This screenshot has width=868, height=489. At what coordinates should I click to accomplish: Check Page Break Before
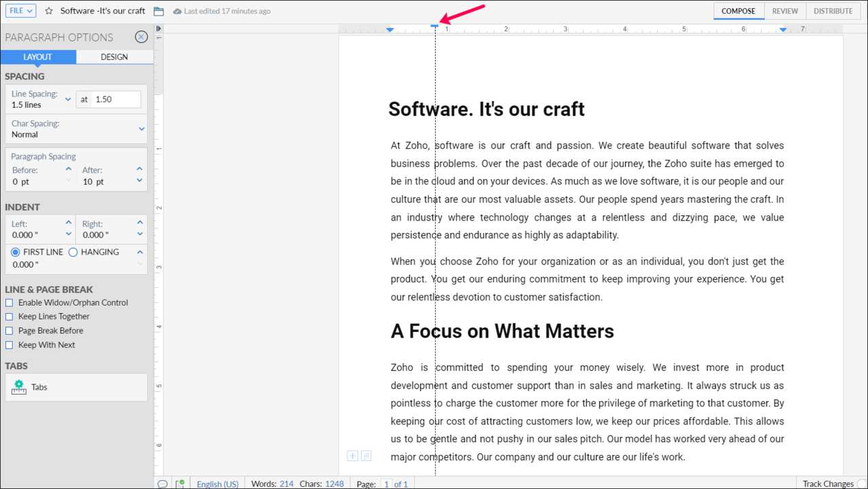[10, 331]
